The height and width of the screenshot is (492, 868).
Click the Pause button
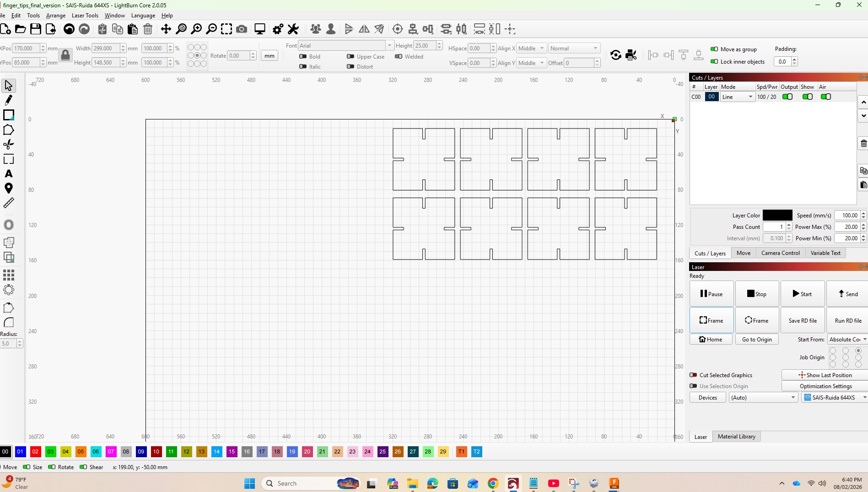coord(712,294)
